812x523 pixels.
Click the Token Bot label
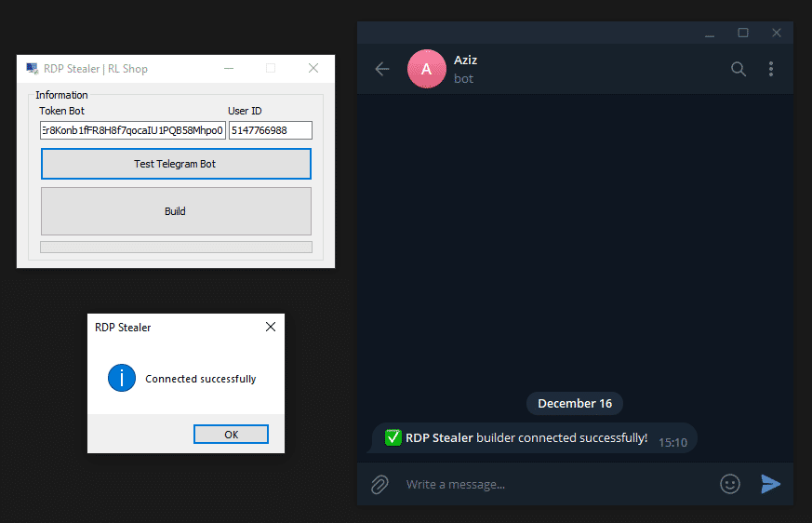[61, 111]
